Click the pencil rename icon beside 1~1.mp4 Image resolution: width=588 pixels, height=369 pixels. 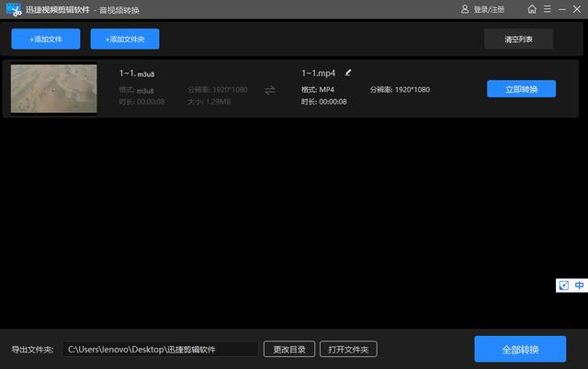348,73
